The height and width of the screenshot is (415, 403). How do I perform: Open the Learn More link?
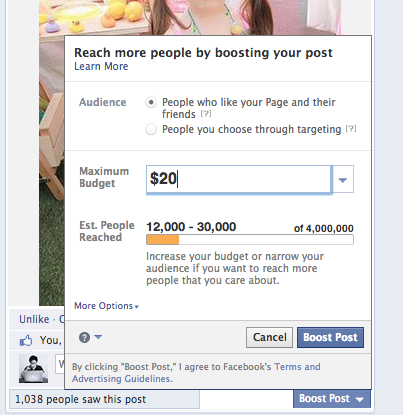pos(101,66)
